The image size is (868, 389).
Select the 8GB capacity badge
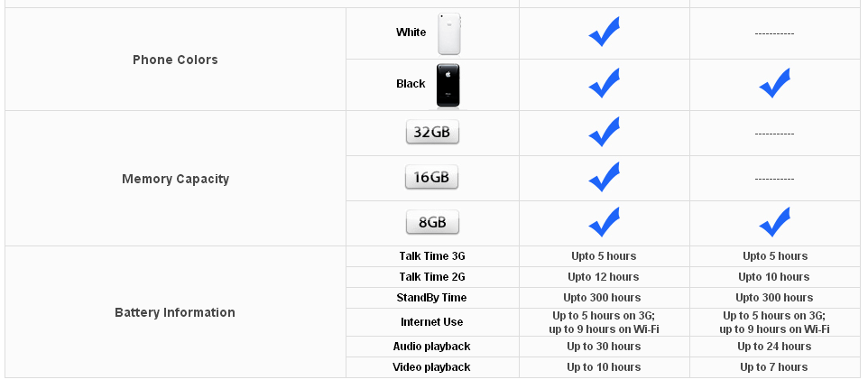tap(432, 222)
